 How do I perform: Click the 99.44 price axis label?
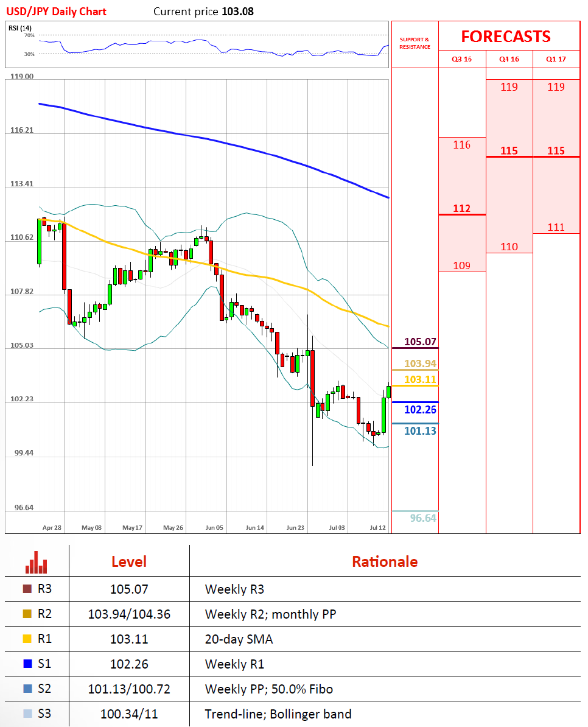coord(24,453)
